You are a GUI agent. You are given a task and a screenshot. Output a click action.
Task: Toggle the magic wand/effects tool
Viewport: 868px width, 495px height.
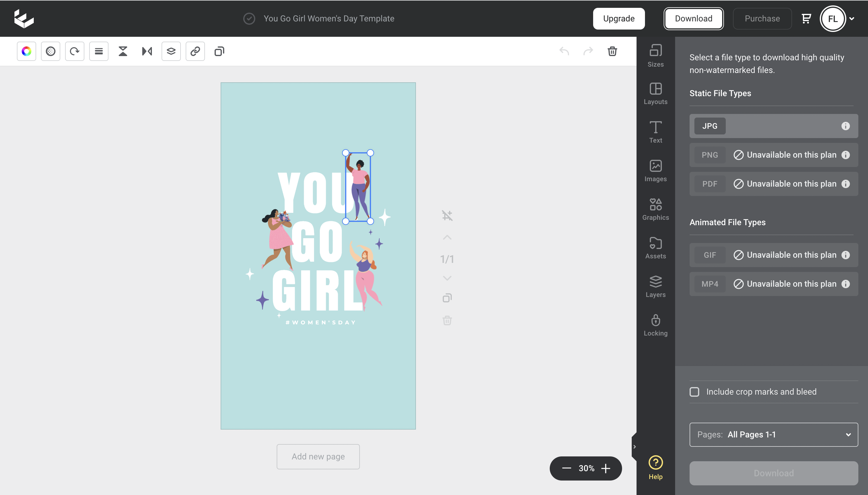(51, 51)
